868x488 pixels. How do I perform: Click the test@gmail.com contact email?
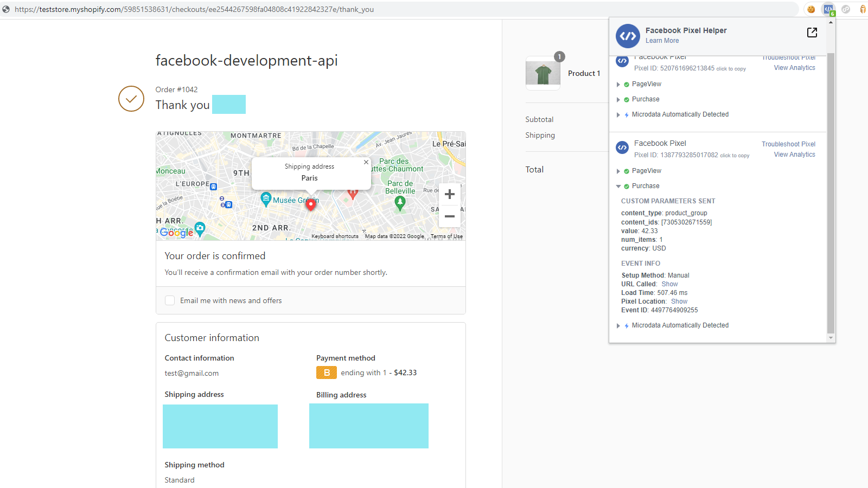click(x=192, y=373)
